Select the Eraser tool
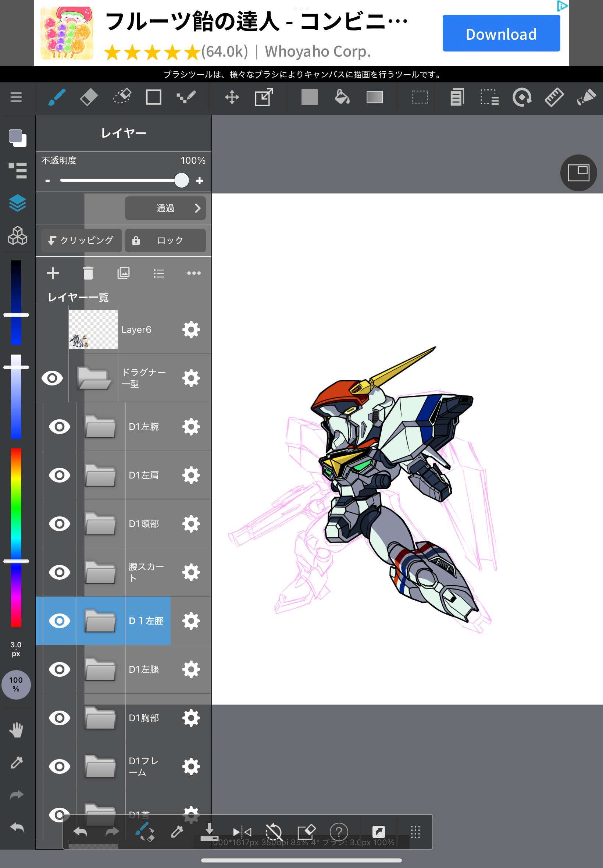 pos(89,97)
